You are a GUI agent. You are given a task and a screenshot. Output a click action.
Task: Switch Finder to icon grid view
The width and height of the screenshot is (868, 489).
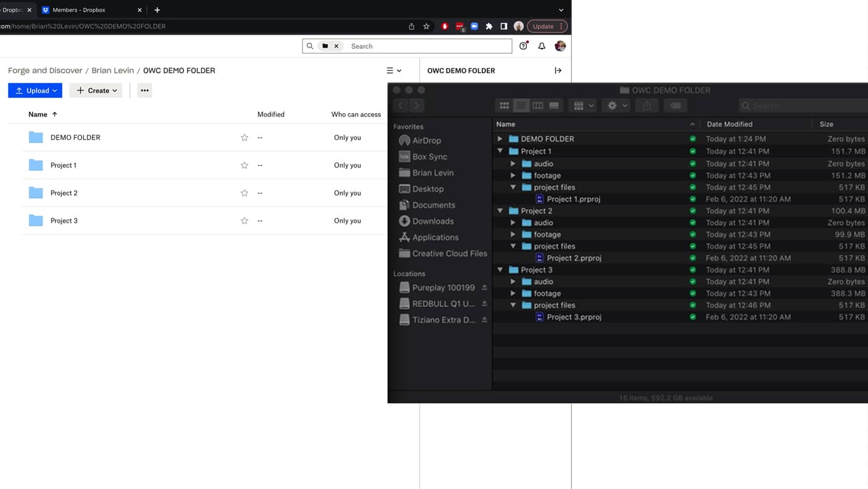click(x=504, y=106)
